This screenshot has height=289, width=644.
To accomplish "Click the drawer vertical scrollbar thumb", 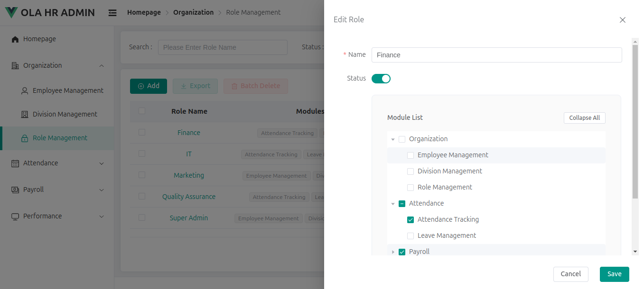I will coord(635,122).
